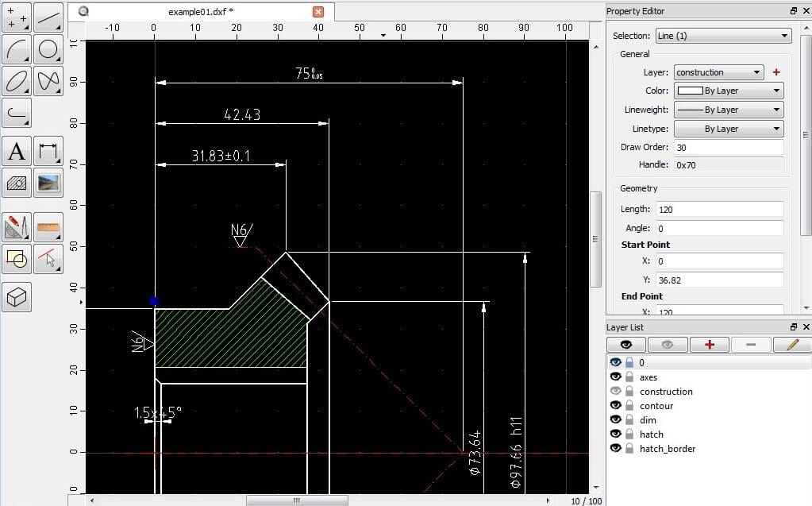
Task: Switch to example01.dxf document tab
Action: 201,11
